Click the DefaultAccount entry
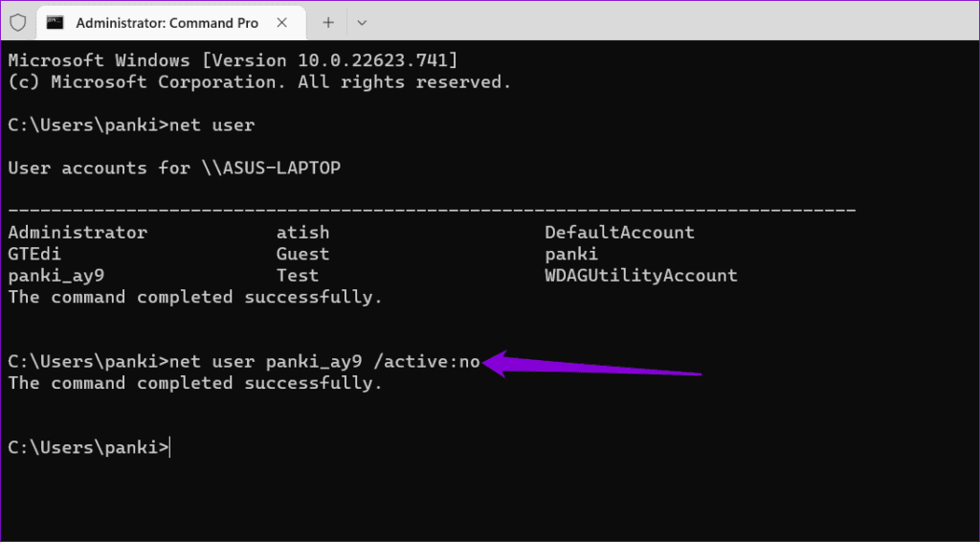 [x=619, y=233]
